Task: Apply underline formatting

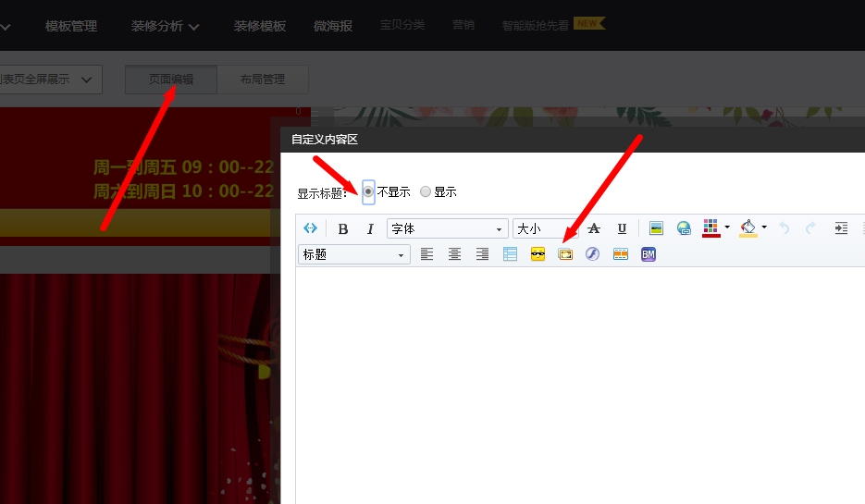Action: click(x=622, y=228)
